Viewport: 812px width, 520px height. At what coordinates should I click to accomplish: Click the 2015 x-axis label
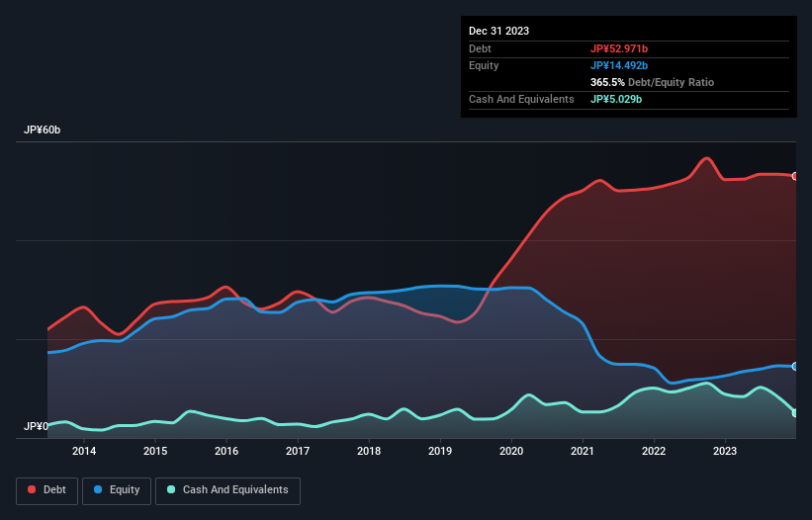click(155, 451)
